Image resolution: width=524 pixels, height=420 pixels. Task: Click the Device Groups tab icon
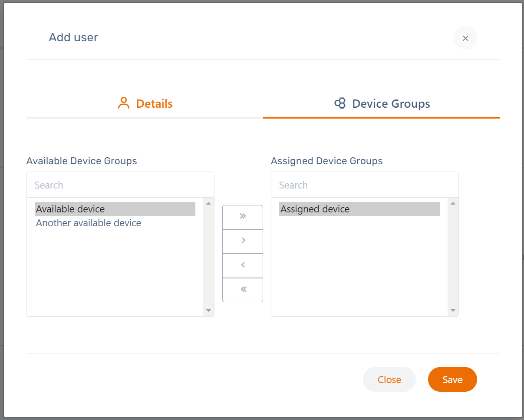(x=340, y=103)
